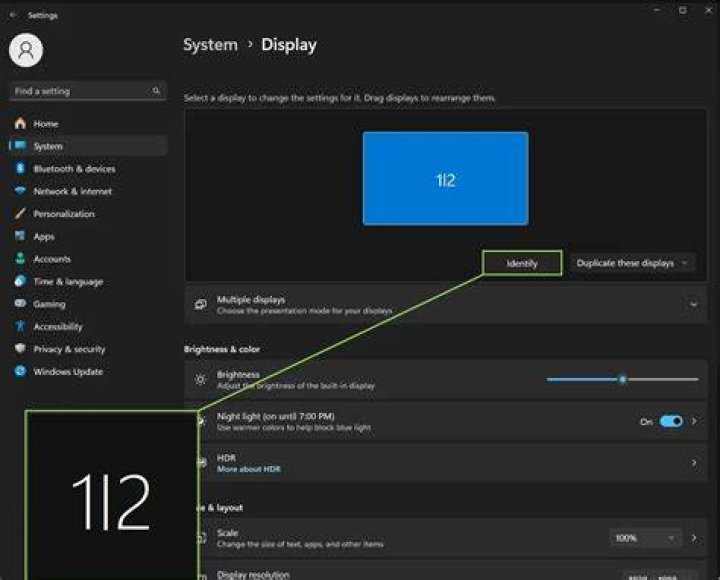
Task: Maximize the Settings window
Action: [x=683, y=10]
